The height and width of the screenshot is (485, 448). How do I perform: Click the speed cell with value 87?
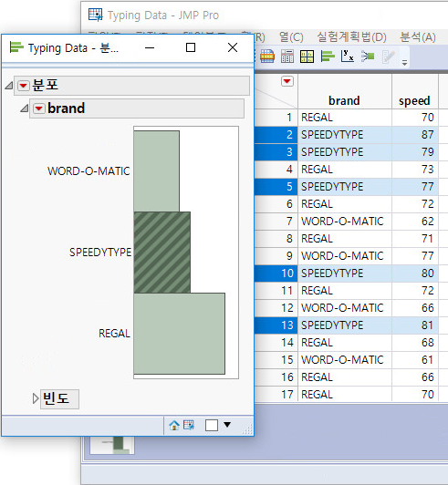(415, 135)
